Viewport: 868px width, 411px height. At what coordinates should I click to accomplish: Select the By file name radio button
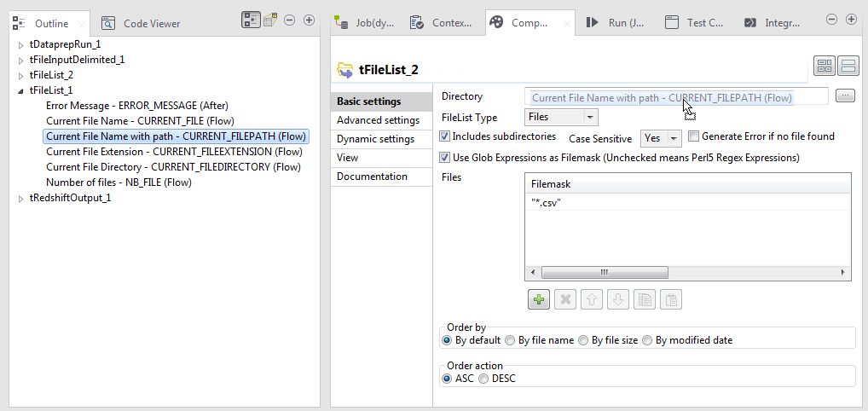[511, 340]
